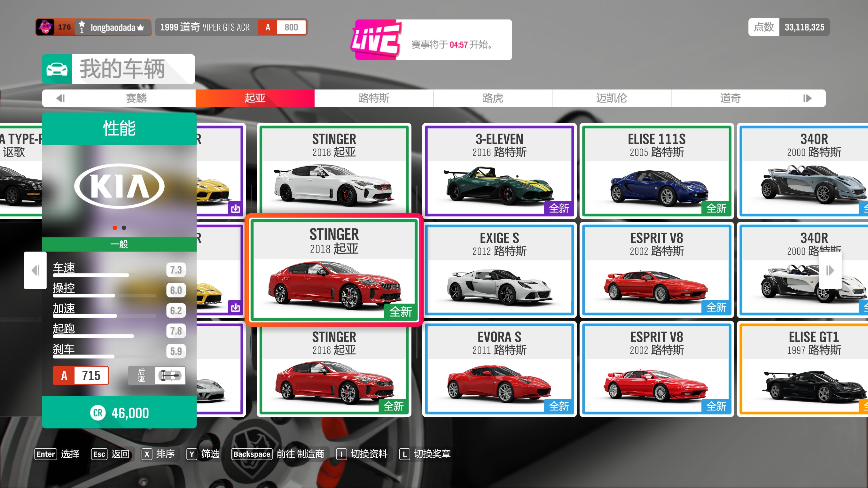Screen dimensions: 868x488
Task: Click the rear-drive drivetrain icon
Action: (x=169, y=375)
